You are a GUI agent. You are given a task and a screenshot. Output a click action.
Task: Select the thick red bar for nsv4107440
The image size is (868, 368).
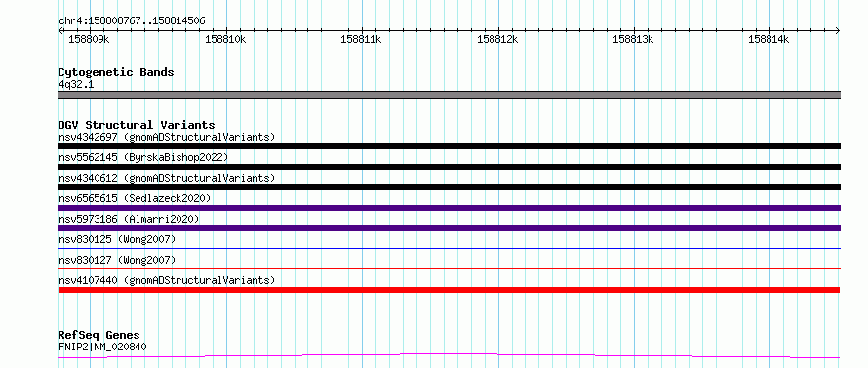[449, 290]
